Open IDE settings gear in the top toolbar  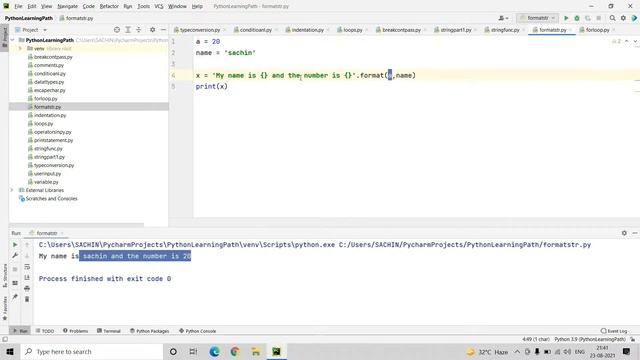623,18
